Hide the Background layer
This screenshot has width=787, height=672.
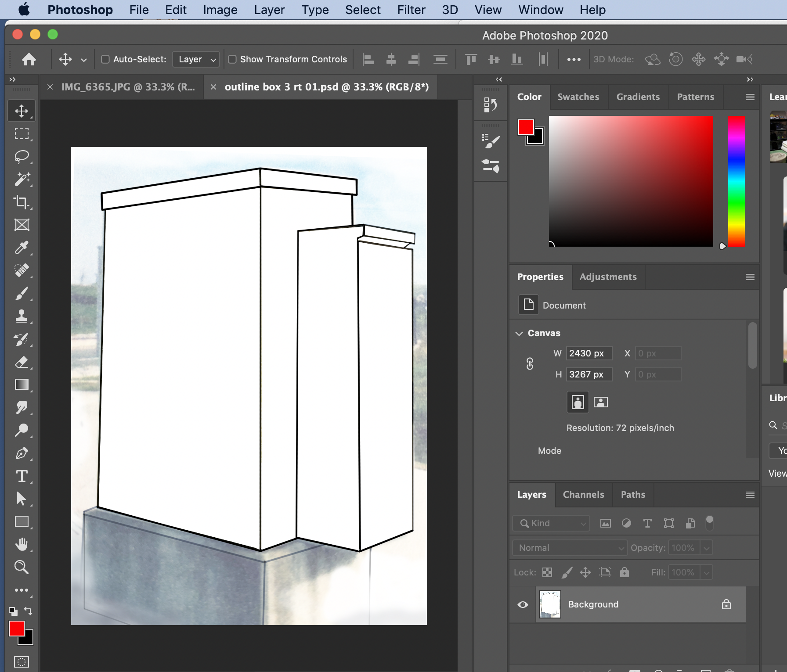[522, 604]
